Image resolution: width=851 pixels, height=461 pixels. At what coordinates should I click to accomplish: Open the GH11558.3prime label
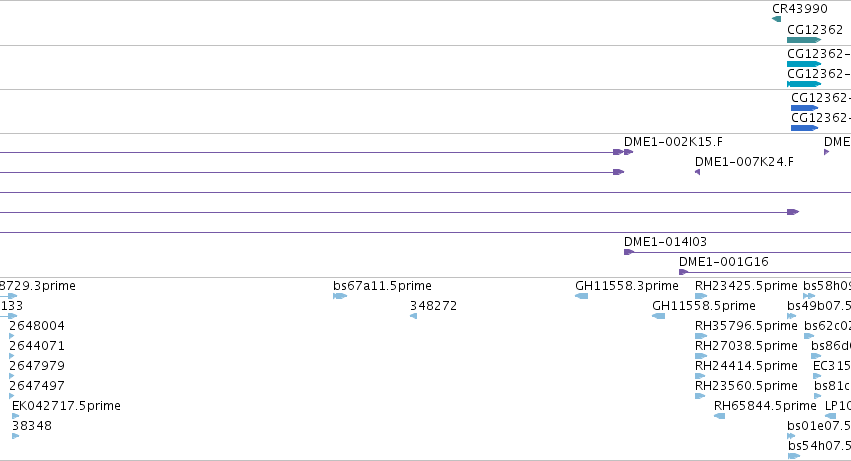pos(627,286)
